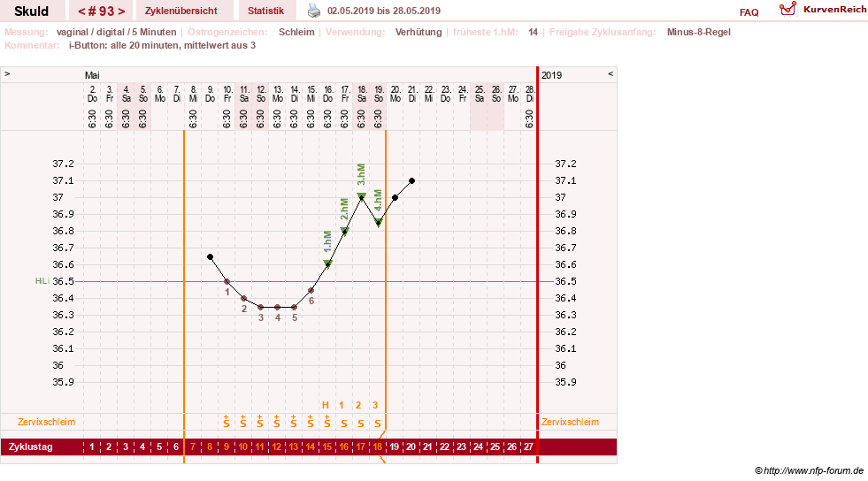Click the 28. Di date column header

pyautogui.click(x=530, y=94)
